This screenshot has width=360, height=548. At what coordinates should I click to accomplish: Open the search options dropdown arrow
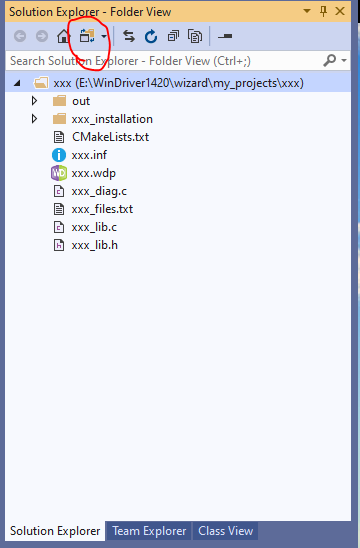pos(344,61)
